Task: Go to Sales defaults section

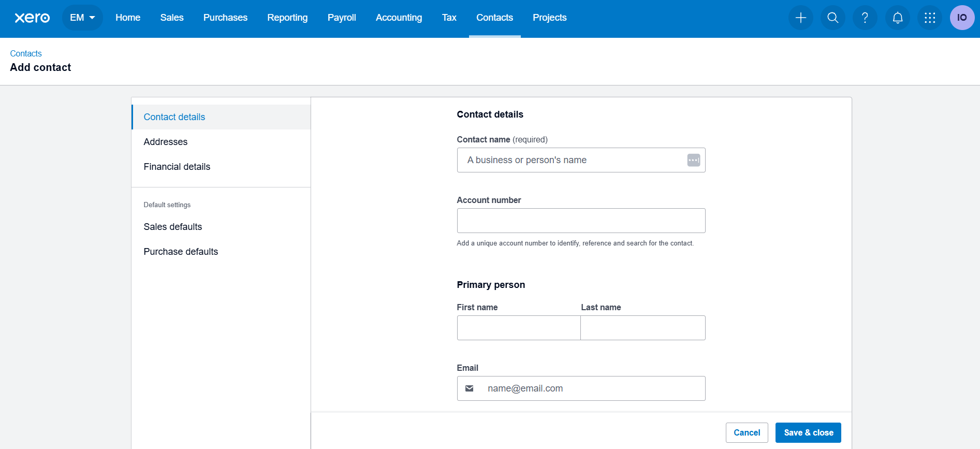Action: pyautogui.click(x=221, y=227)
